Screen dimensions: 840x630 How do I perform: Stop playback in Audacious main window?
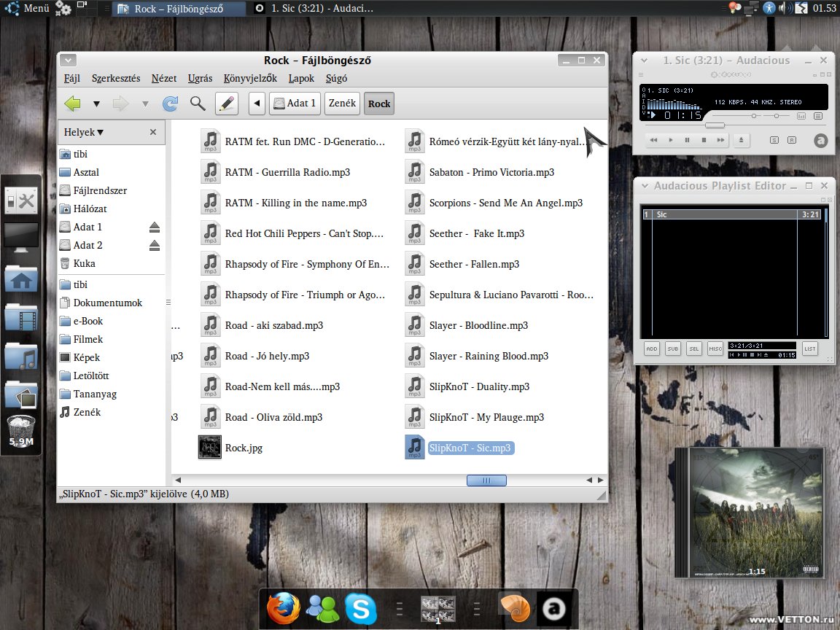[704, 140]
